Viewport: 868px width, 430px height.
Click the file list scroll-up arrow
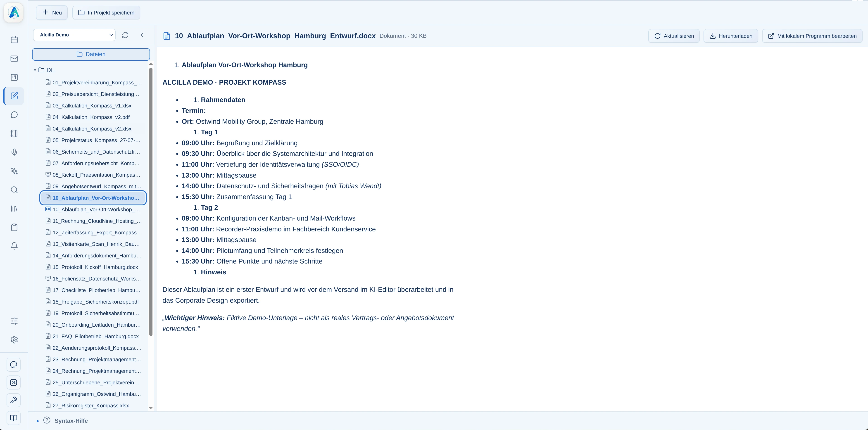click(151, 64)
